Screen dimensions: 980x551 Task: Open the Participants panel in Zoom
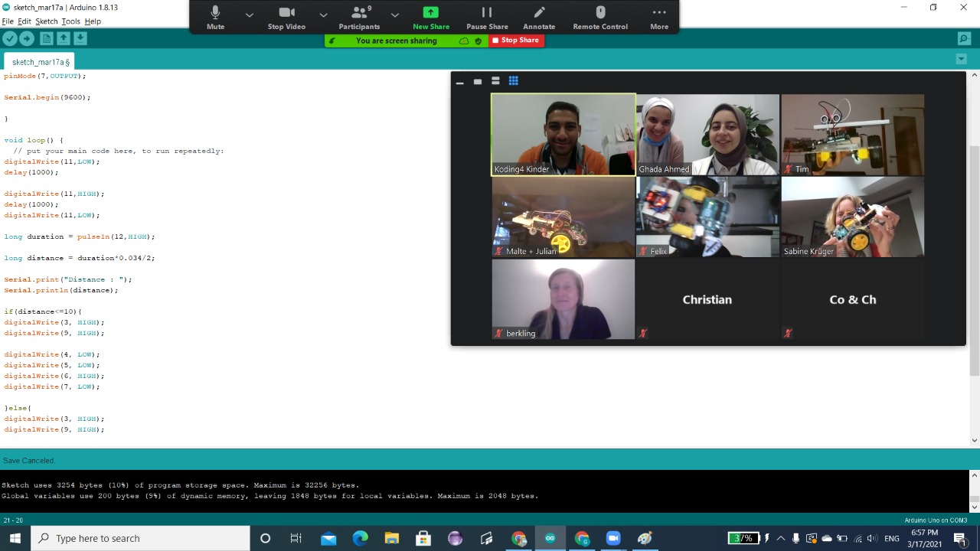[x=359, y=18]
